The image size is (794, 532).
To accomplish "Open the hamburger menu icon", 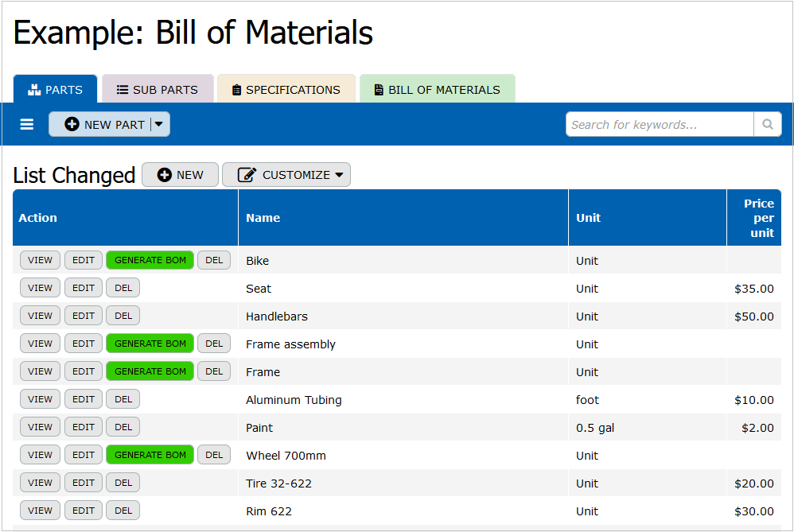I will pyautogui.click(x=27, y=124).
